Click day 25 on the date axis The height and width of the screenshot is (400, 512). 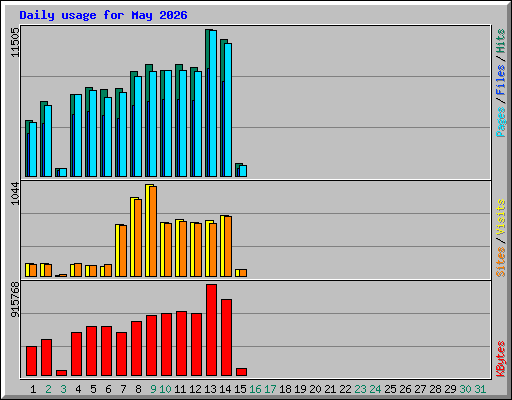tap(390, 389)
